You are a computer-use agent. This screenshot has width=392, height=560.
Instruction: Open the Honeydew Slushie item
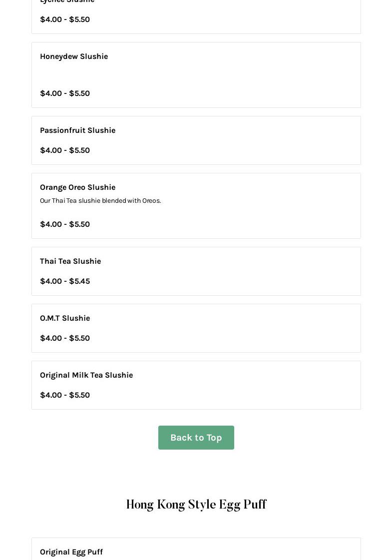(x=74, y=56)
